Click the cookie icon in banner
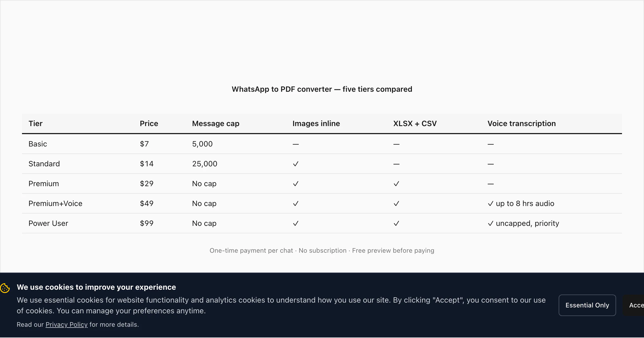This screenshot has width=644, height=338. point(5,288)
